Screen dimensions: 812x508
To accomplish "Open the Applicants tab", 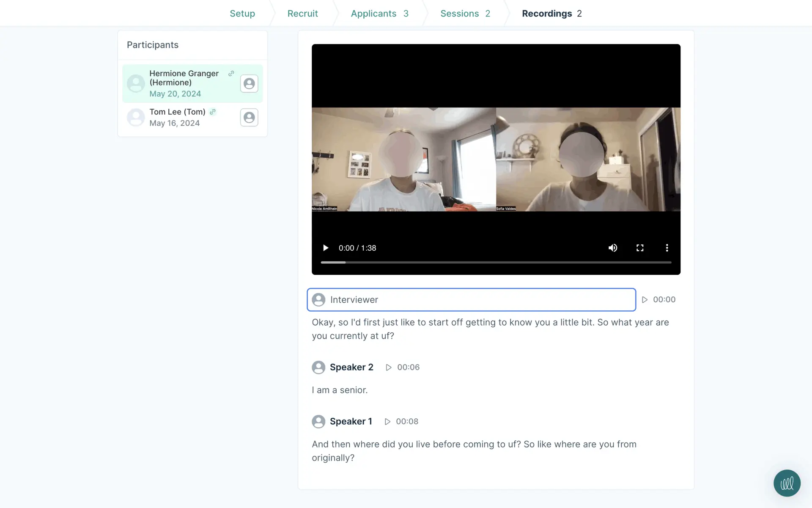I will coord(379,14).
